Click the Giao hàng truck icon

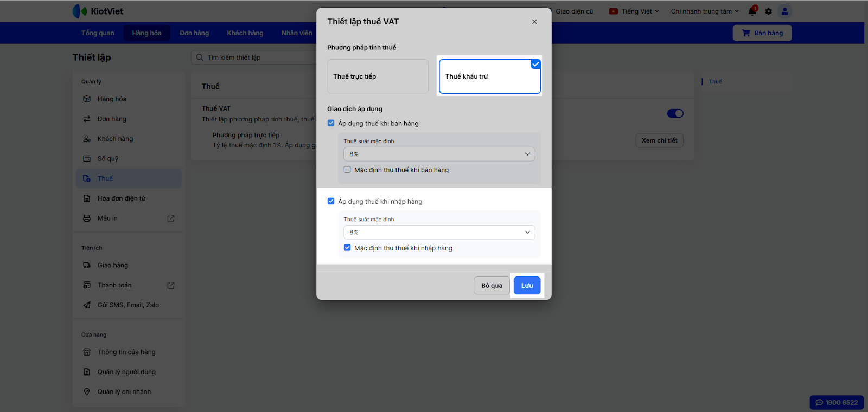click(x=87, y=266)
